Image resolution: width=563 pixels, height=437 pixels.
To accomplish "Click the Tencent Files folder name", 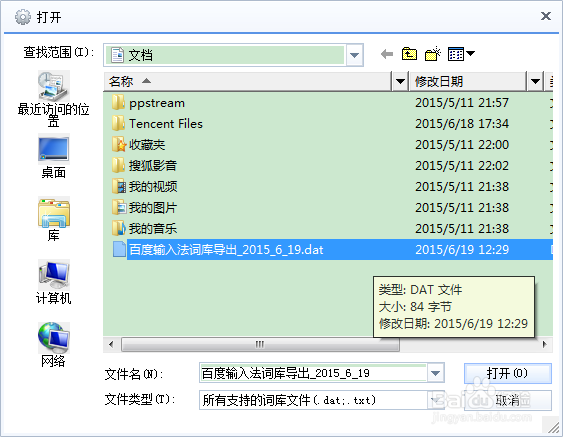I will (166, 124).
